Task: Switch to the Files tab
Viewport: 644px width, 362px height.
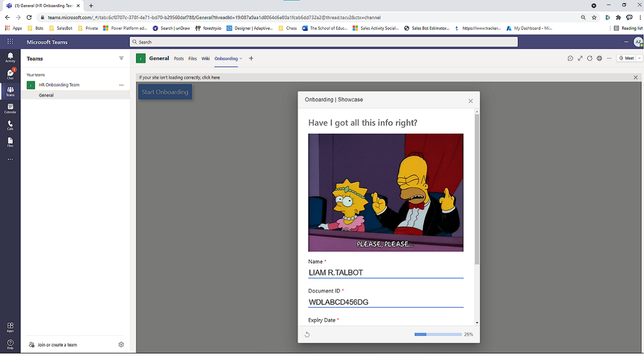Action: pos(193,58)
